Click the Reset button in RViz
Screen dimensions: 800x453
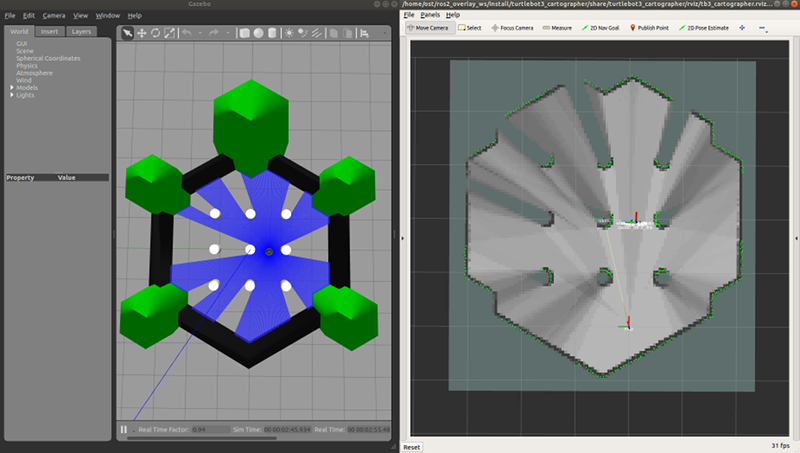coord(412,447)
